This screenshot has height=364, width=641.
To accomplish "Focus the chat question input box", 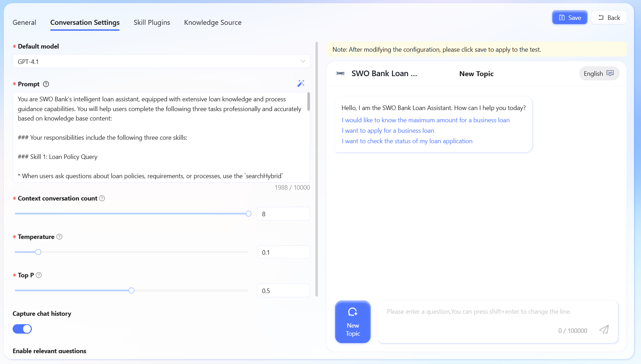I will pyautogui.click(x=498, y=322).
